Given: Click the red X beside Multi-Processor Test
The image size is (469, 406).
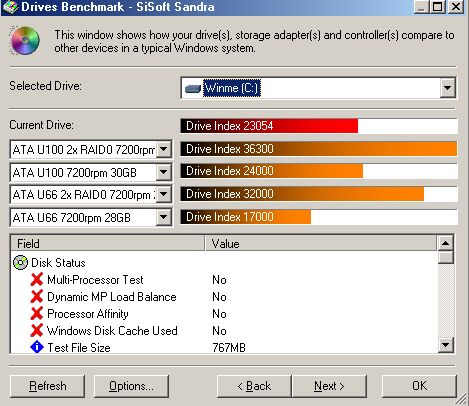Looking at the screenshot, I should tap(37, 279).
